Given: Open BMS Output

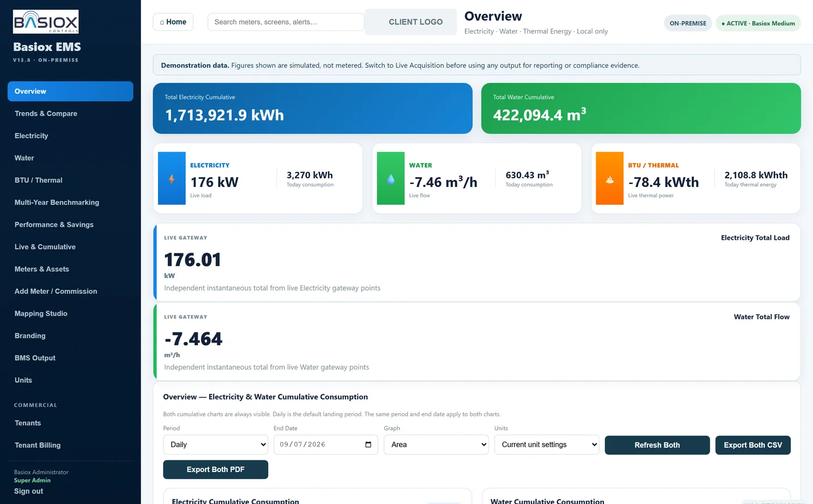Looking at the screenshot, I should tap(70, 358).
